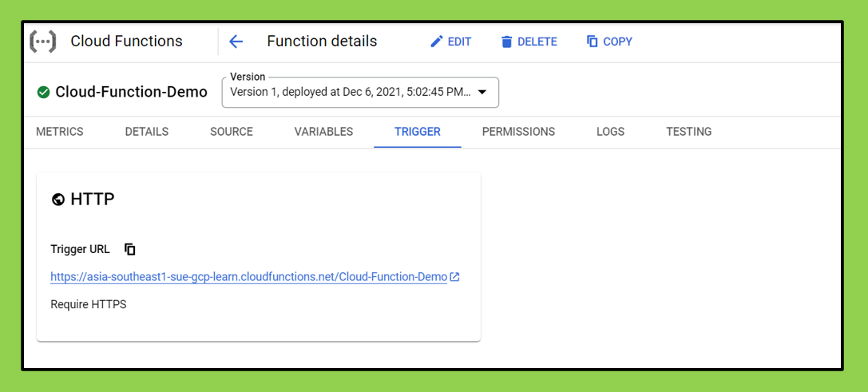Copy the Trigger URL to clipboard
The width and height of the screenshot is (868, 392).
coord(130,249)
